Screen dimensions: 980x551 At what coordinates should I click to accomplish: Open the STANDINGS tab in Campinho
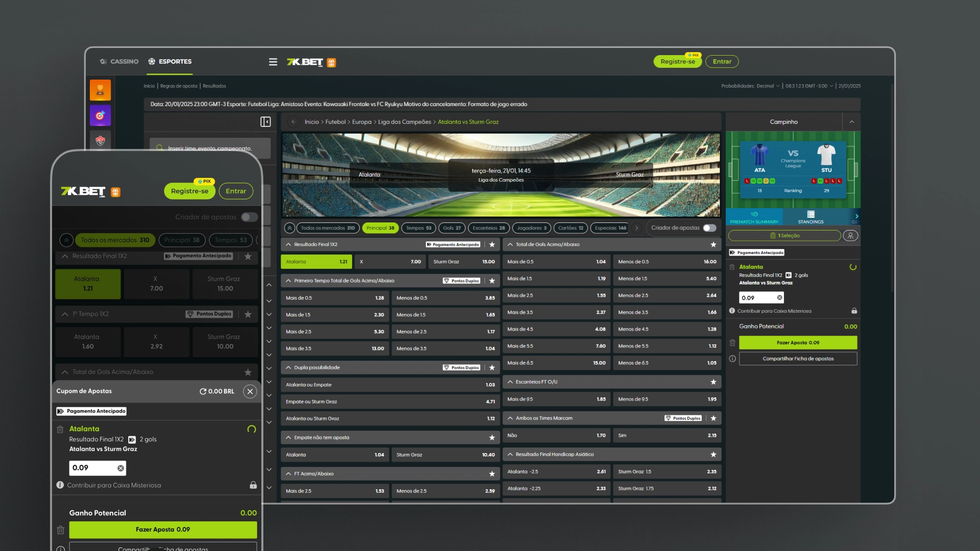[x=811, y=217]
